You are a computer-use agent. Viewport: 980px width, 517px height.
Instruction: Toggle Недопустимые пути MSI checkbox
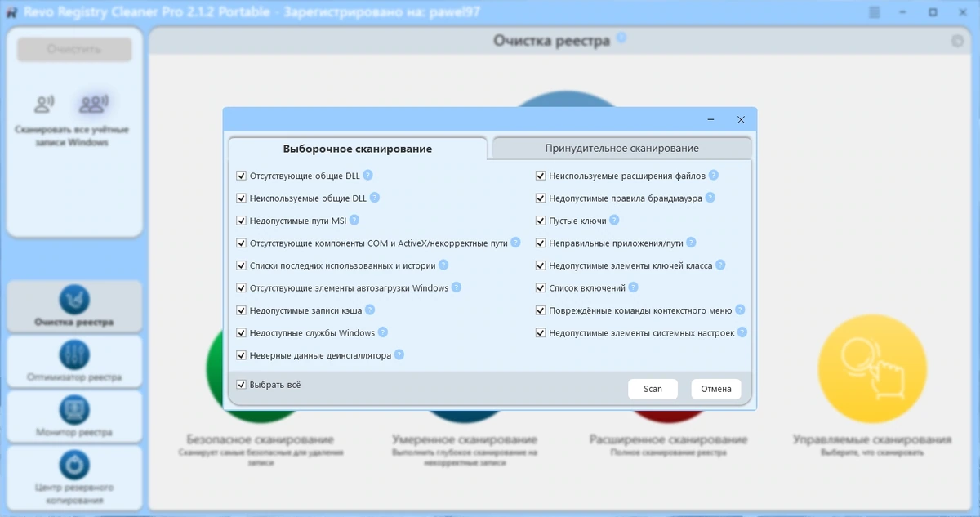(241, 221)
